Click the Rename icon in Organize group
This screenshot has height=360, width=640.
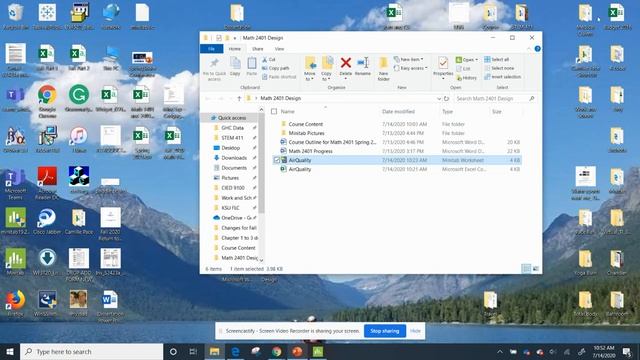tap(362, 66)
